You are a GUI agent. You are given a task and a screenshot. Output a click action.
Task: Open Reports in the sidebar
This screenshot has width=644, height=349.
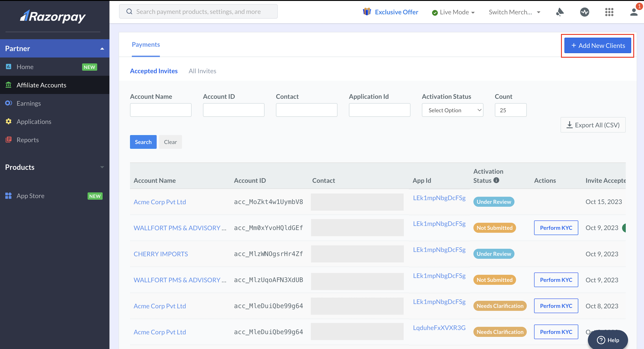[28, 140]
